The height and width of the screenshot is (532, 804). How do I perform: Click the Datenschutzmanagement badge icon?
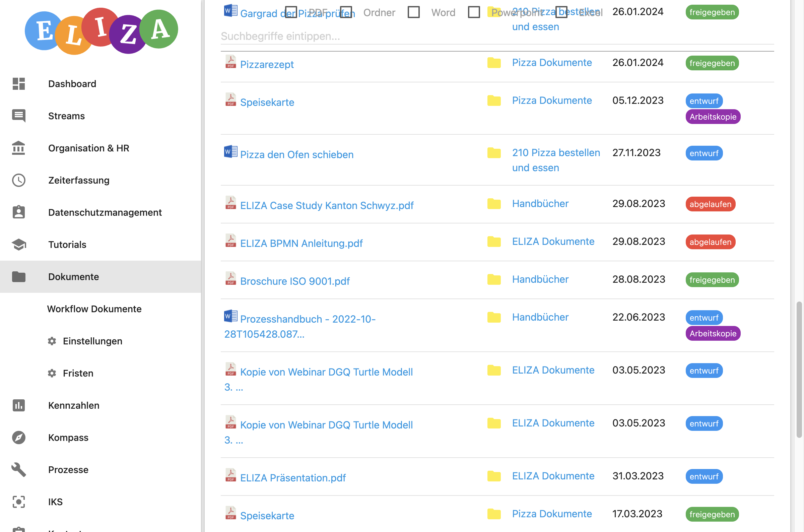click(19, 212)
